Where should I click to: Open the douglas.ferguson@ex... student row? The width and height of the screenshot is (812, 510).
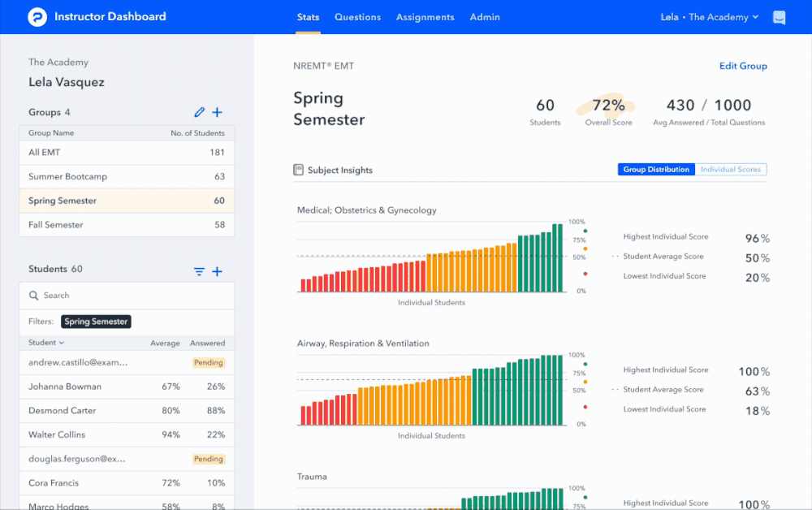127,459
